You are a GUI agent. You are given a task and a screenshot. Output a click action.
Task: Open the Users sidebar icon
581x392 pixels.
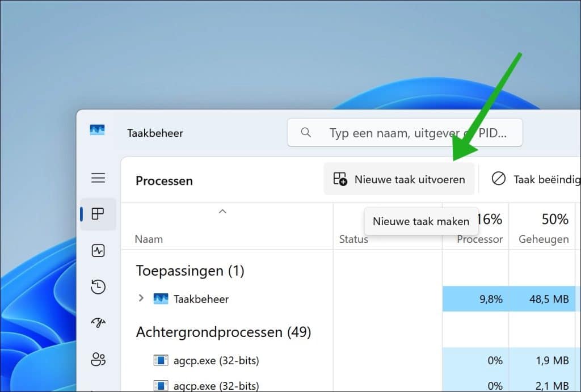[x=98, y=359]
